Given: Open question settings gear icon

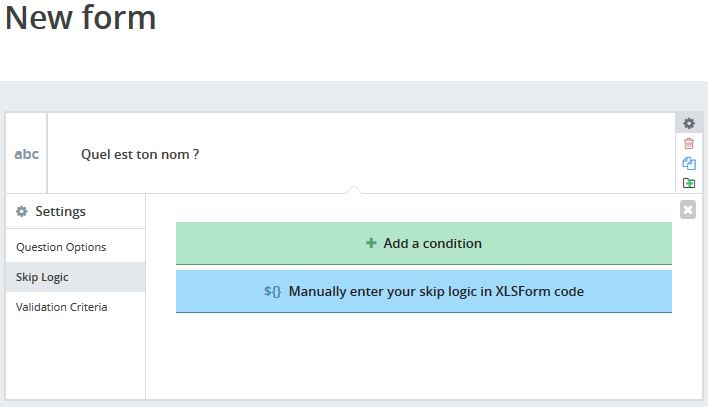Looking at the screenshot, I should 689,123.
